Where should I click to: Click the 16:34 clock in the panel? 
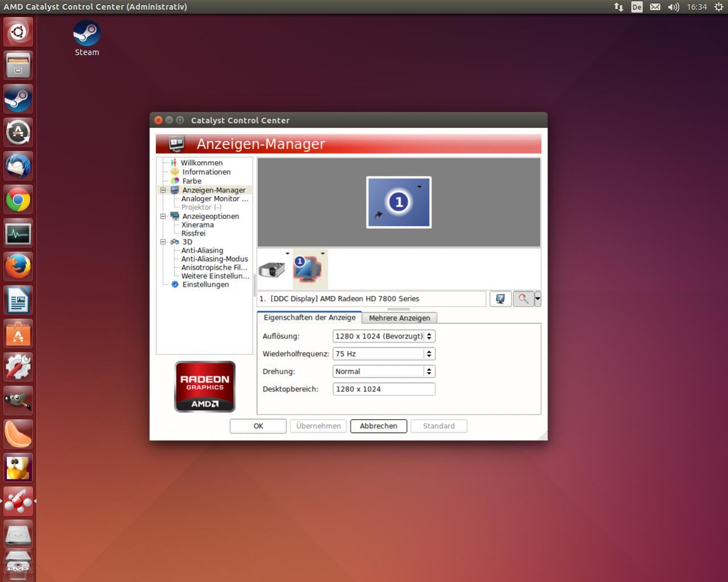click(697, 7)
